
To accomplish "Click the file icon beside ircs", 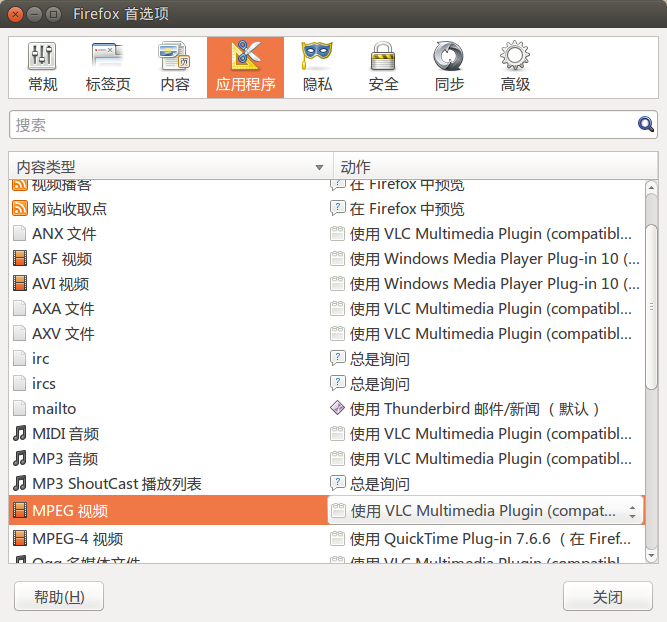I will [x=20, y=383].
